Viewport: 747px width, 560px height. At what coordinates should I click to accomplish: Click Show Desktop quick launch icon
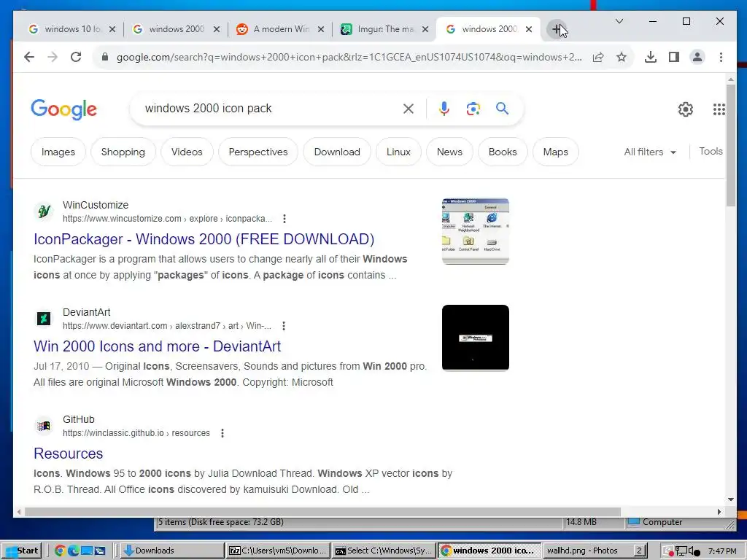click(x=87, y=551)
